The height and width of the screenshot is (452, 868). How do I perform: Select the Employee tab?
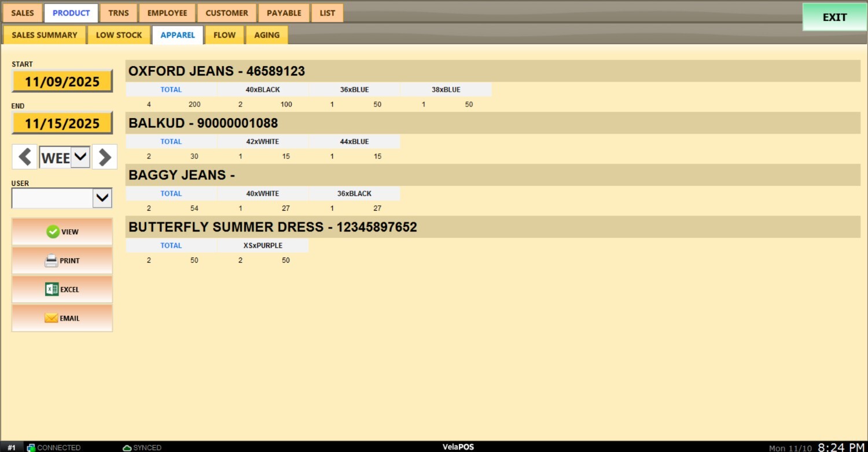pos(167,13)
